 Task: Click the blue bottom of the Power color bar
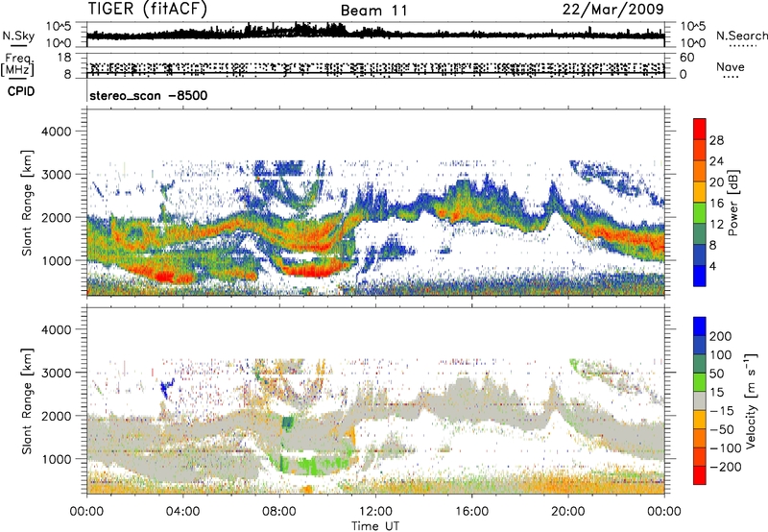click(700, 276)
